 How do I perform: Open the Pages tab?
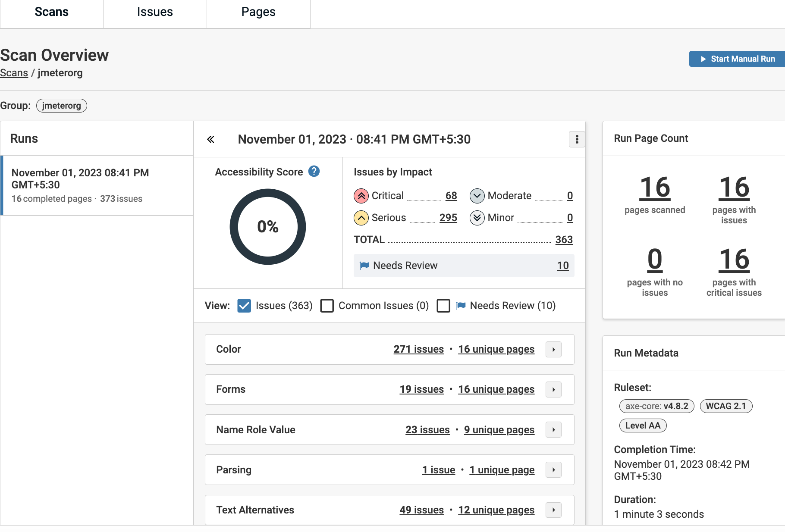point(258,12)
